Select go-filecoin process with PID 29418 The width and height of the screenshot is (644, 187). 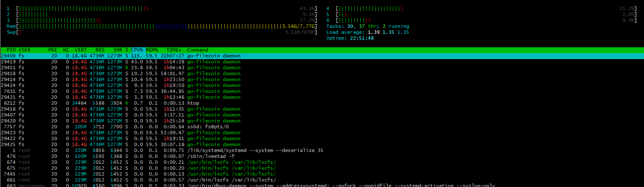[322, 73]
